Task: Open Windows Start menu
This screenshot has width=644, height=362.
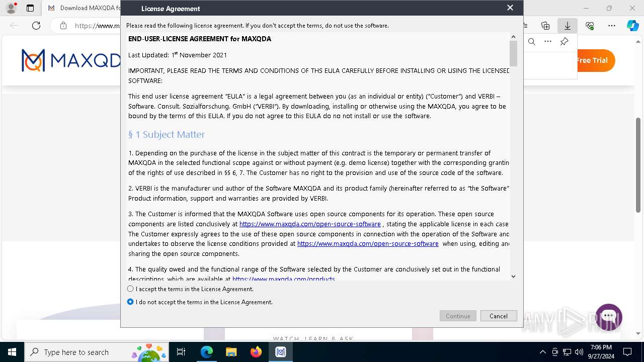Action: [x=12, y=352]
